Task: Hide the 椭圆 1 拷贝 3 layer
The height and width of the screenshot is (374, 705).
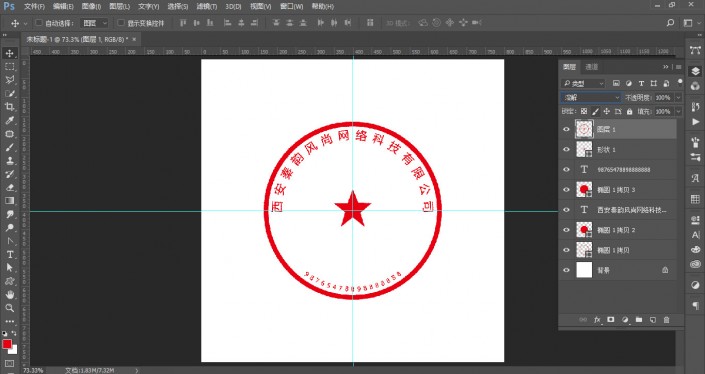Action: 567,190
